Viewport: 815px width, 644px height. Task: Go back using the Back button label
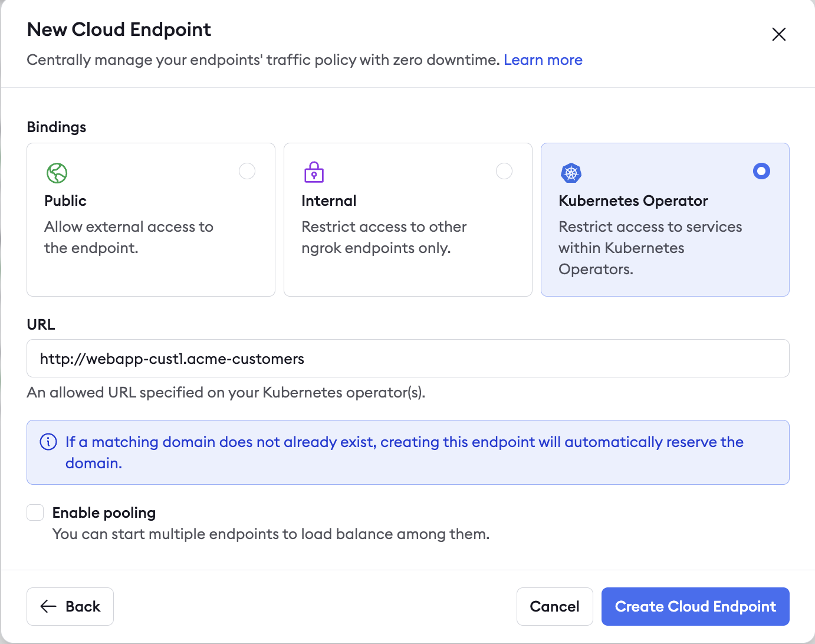[83, 606]
